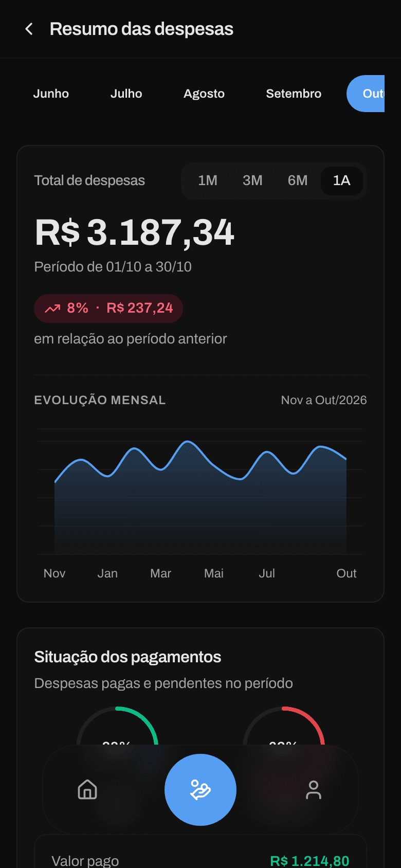Click the R$ 1.214,80 paid value

click(x=310, y=861)
